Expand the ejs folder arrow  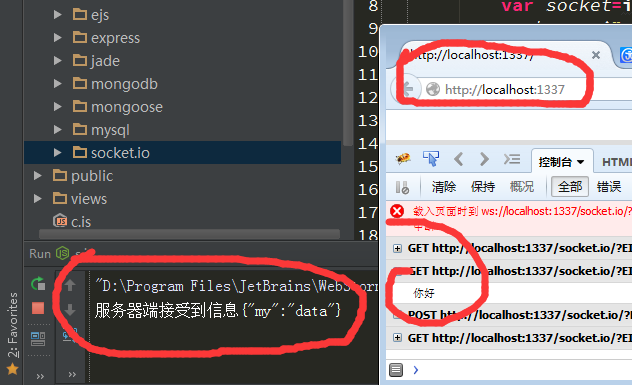point(58,15)
